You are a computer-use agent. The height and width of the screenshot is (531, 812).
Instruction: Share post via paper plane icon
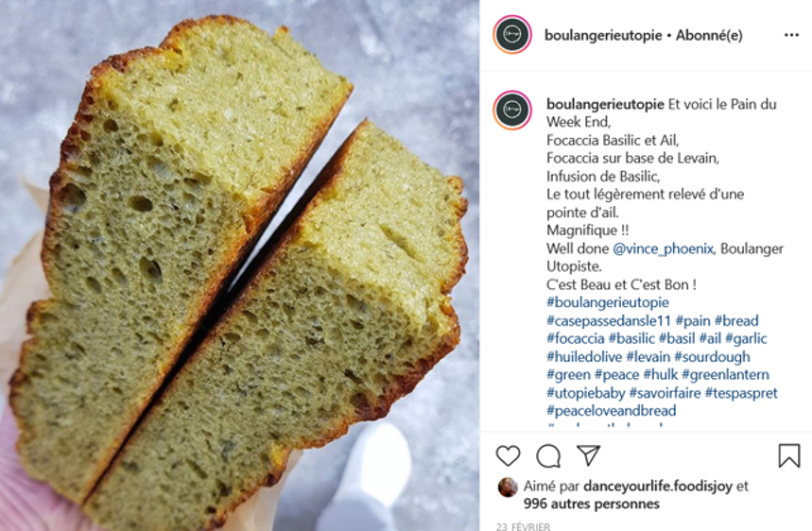coord(589,455)
